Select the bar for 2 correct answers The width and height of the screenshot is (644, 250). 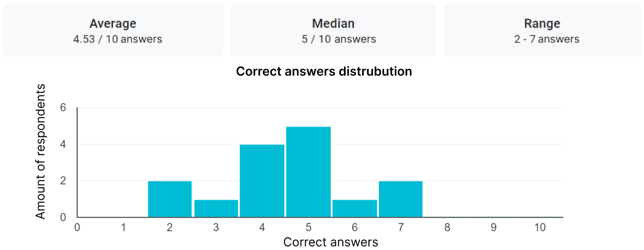pos(170,199)
